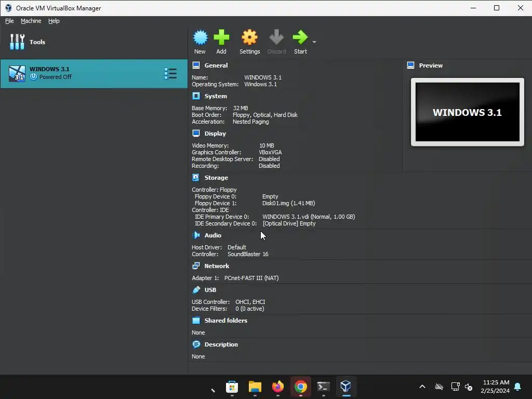Open Chrome from taskbar
The width and height of the screenshot is (532, 399).
[x=301, y=387]
